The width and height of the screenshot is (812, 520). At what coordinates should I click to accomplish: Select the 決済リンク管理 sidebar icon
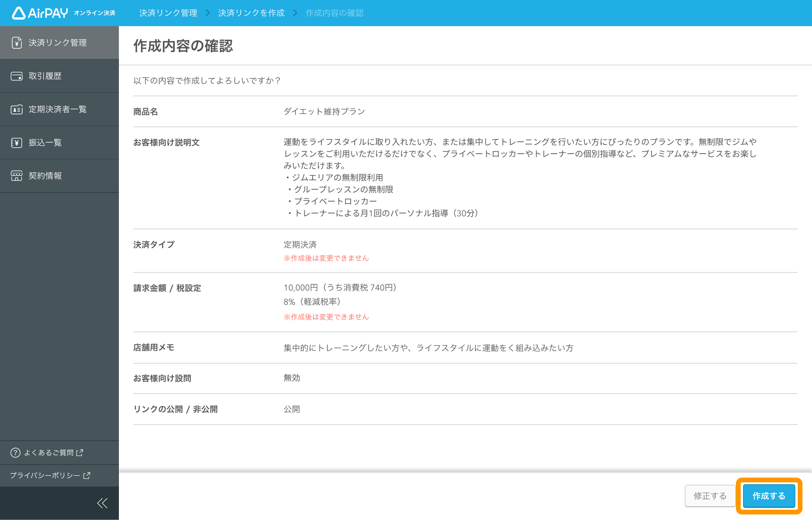coord(16,42)
